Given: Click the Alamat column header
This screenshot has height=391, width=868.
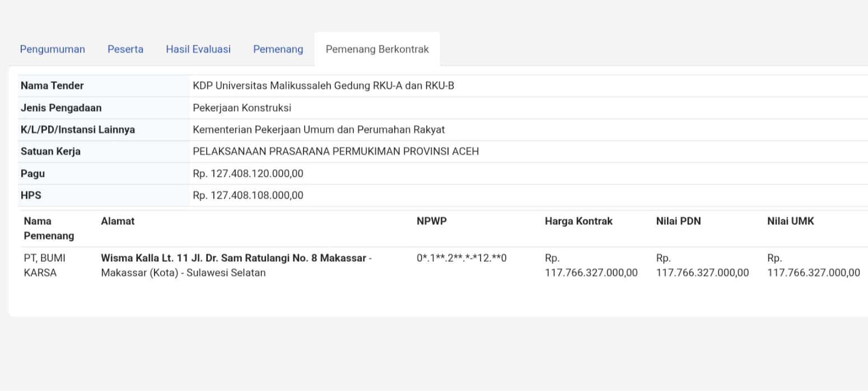Looking at the screenshot, I should 118,221.
